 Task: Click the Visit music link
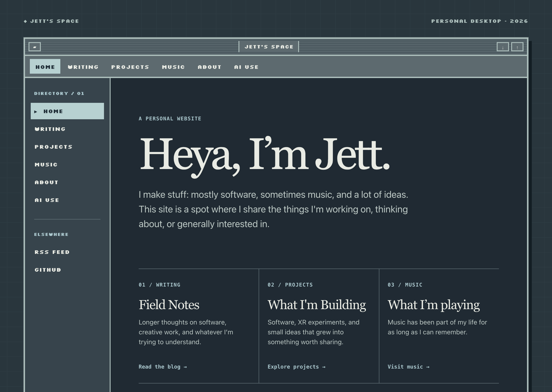click(409, 367)
